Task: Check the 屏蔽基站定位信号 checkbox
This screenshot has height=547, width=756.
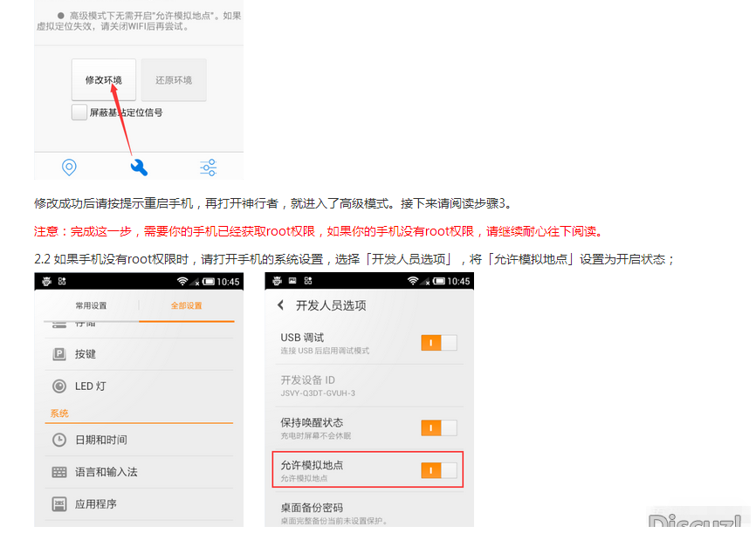Action: tap(79, 113)
